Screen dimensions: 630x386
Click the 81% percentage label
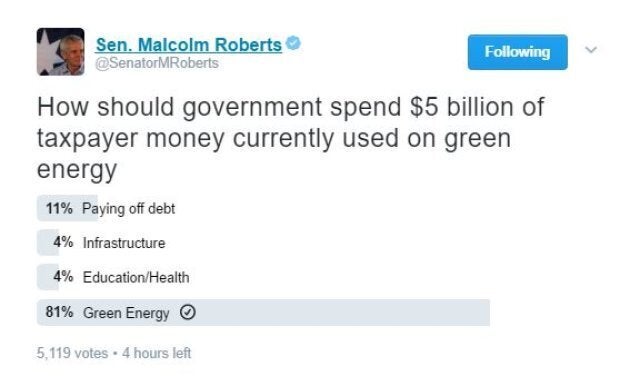59,312
